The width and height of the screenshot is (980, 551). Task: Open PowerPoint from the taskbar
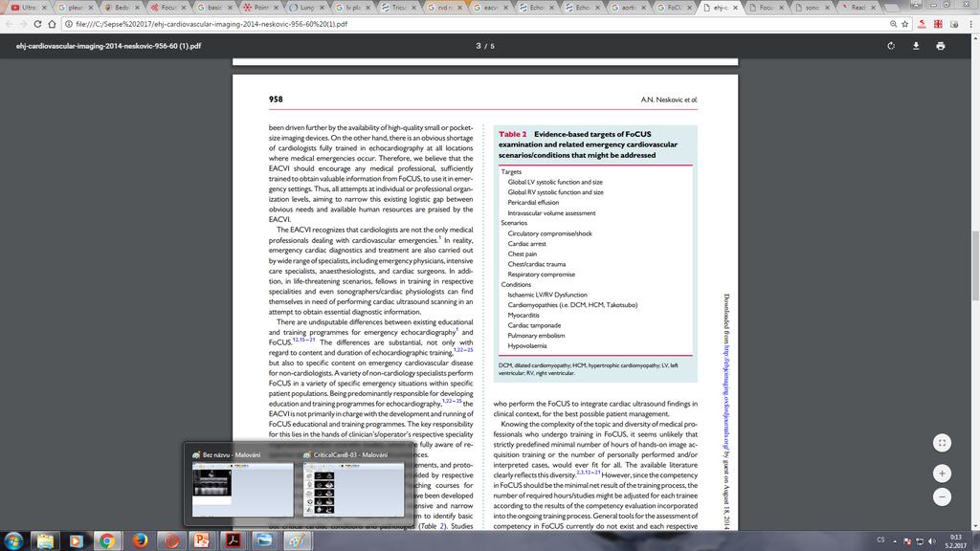202,540
